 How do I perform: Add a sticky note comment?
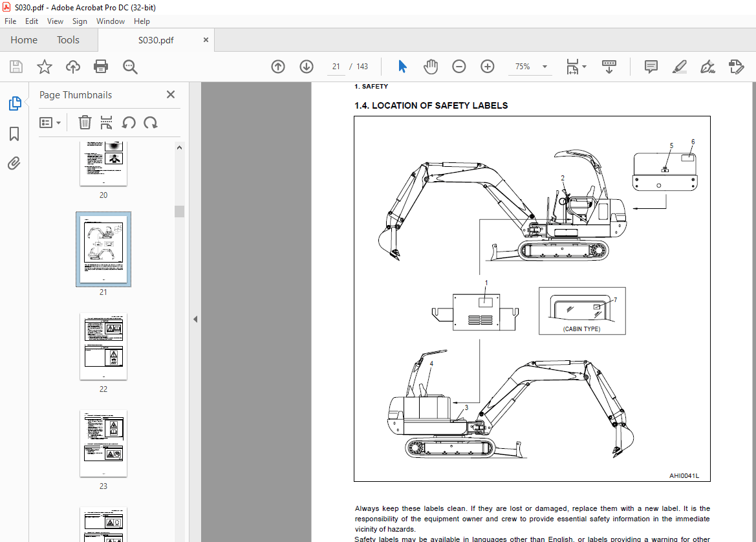pos(651,67)
